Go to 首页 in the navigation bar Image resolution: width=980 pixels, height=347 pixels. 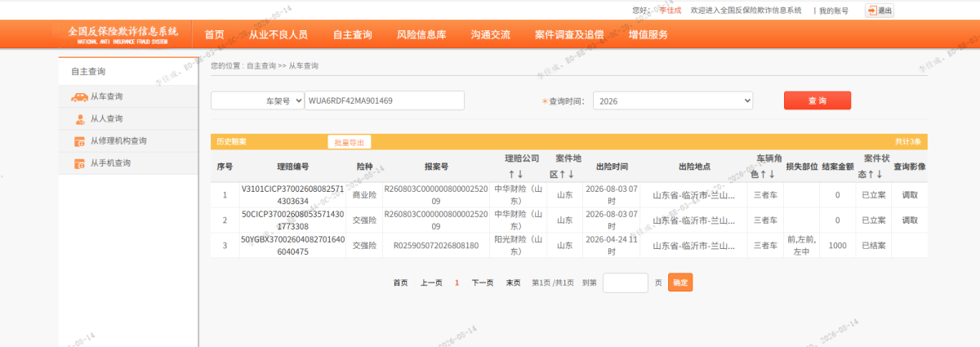pyautogui.click(x=215, y=34)
